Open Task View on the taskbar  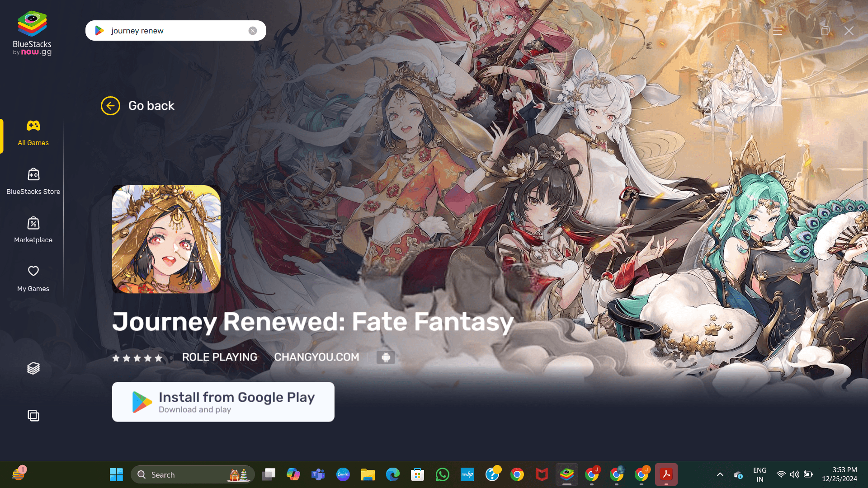point(269,474)
